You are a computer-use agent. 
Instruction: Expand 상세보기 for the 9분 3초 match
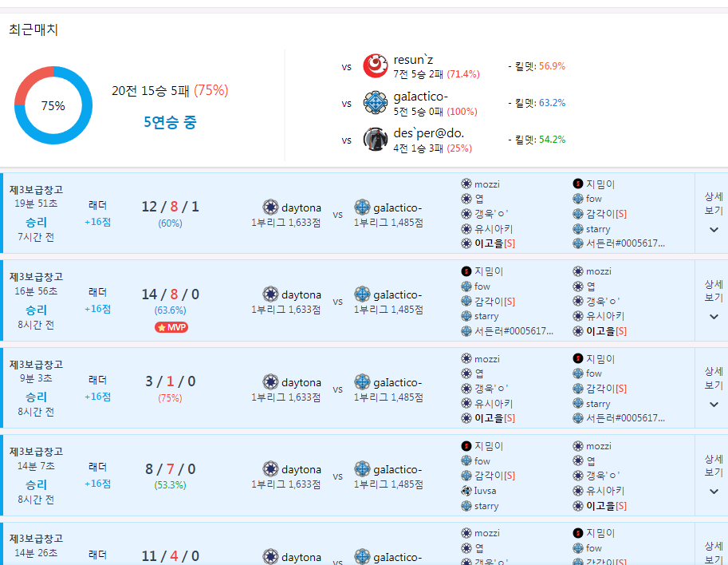pyautogui.click(x=713, y=388)
